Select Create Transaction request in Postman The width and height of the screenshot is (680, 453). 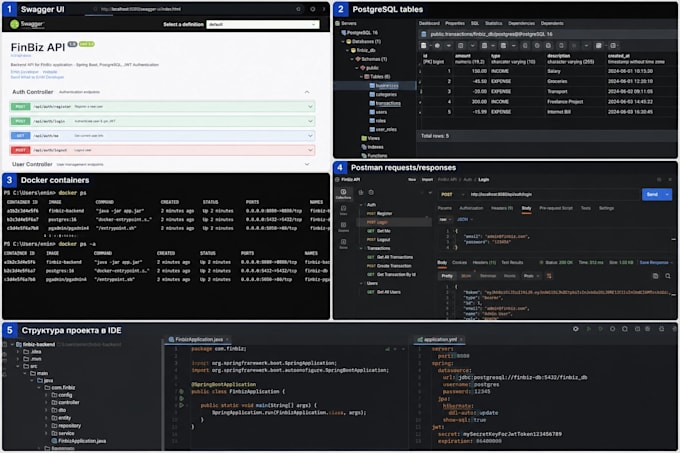[x=389, y=266]
